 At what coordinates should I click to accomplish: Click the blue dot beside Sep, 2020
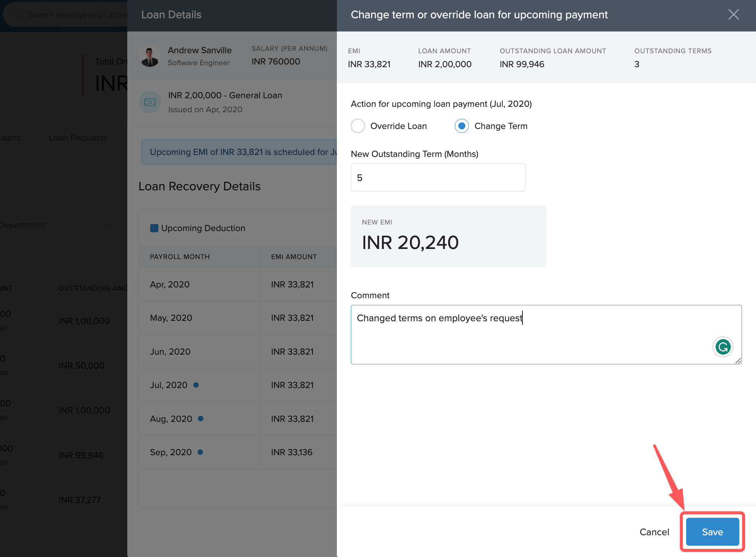[x=200, y=452]
